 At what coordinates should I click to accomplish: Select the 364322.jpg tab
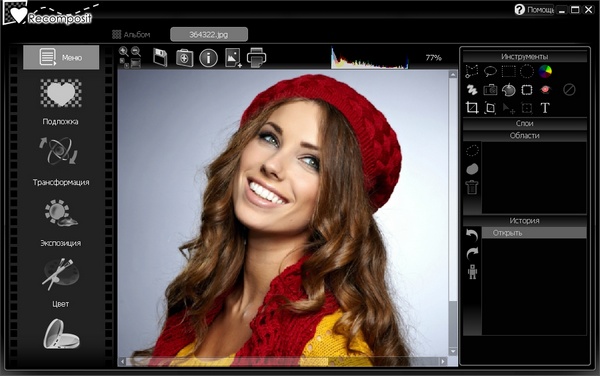pos(209,34)
